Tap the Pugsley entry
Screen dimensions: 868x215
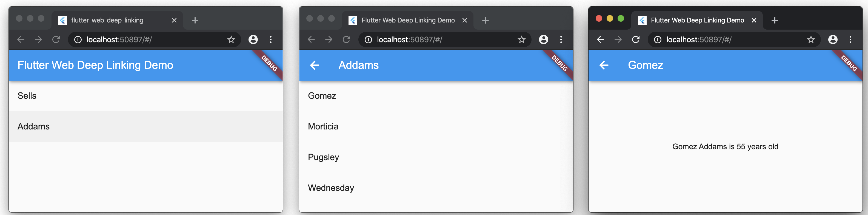[x=436, y=157]
